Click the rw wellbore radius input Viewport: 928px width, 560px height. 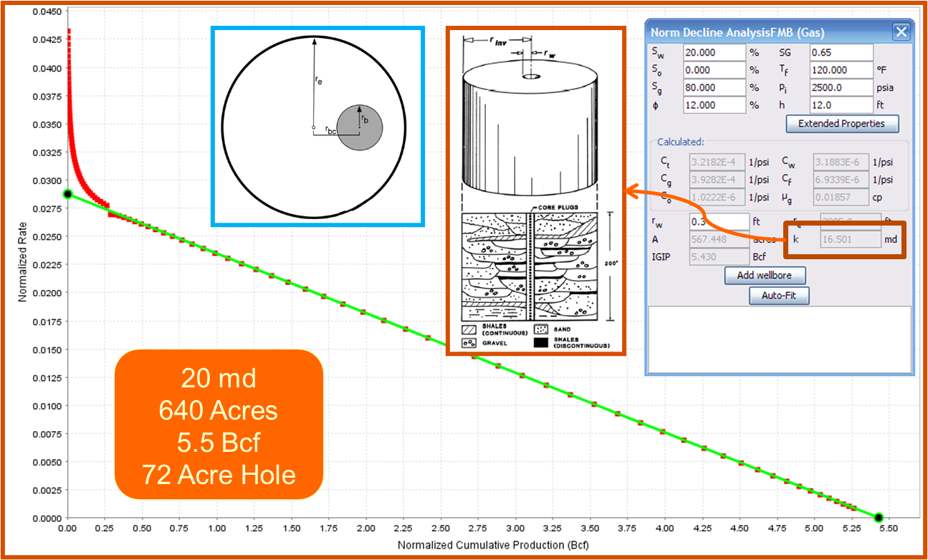[x=718, y=221]
